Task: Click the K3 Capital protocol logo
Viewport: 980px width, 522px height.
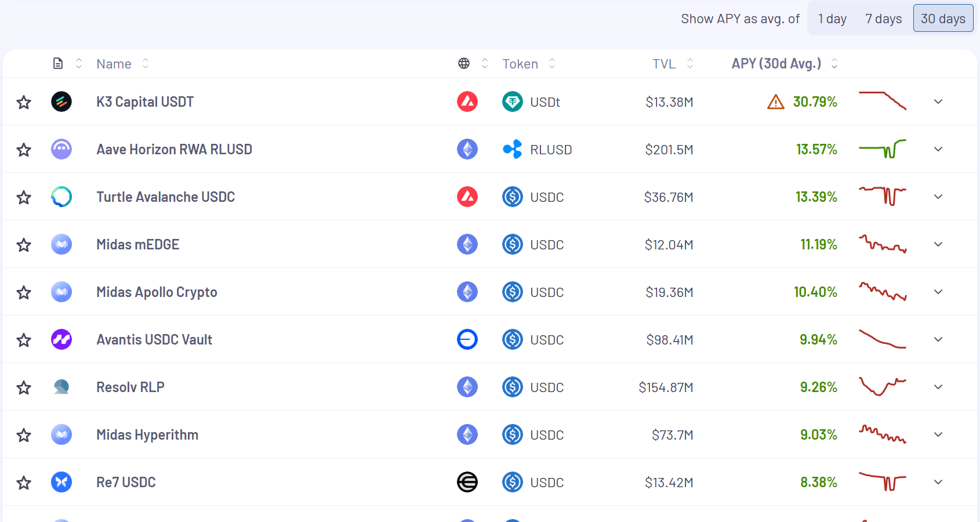Action: [61, 102]
